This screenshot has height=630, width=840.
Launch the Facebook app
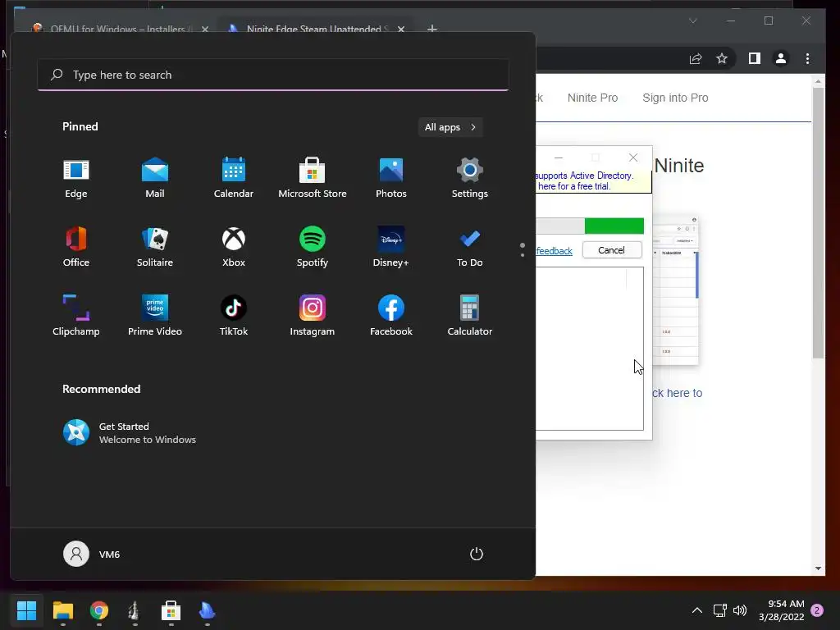[391, 316]
